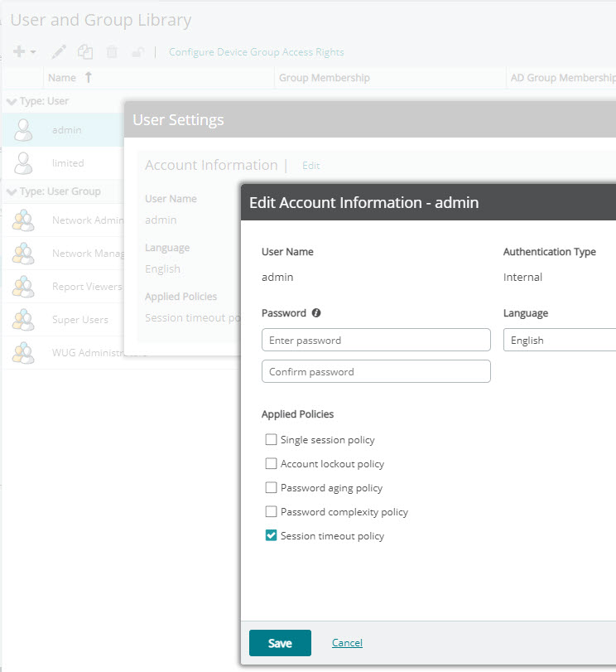Click the Network Admin group icon

point(23,220)
